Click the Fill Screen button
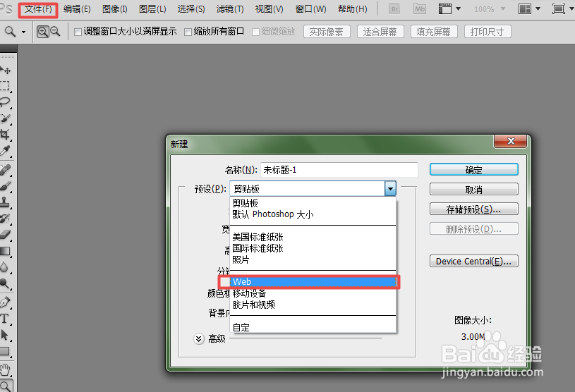Image resolution: width=575 pixels, height=392 pixels. pyautogui.click(x=434, y=32)
